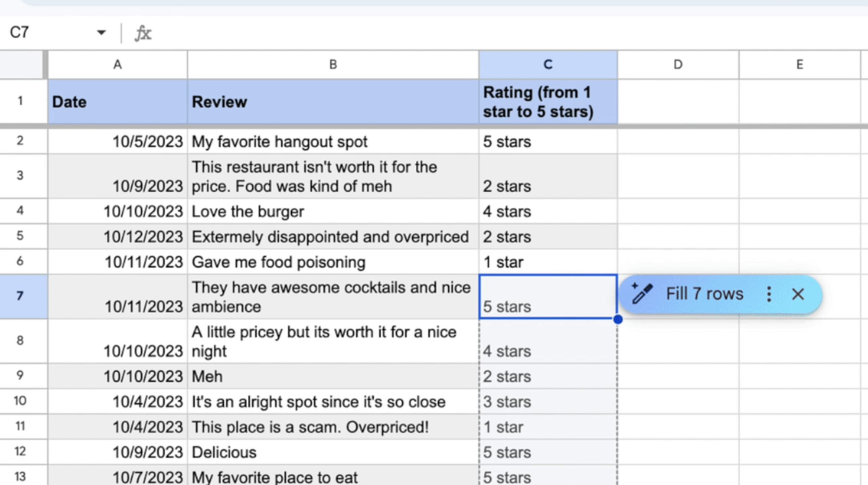Image resolution: width=868 pixels, height=485 pixels.
Task: Select the Date header cell
Action: pos(117,101)
